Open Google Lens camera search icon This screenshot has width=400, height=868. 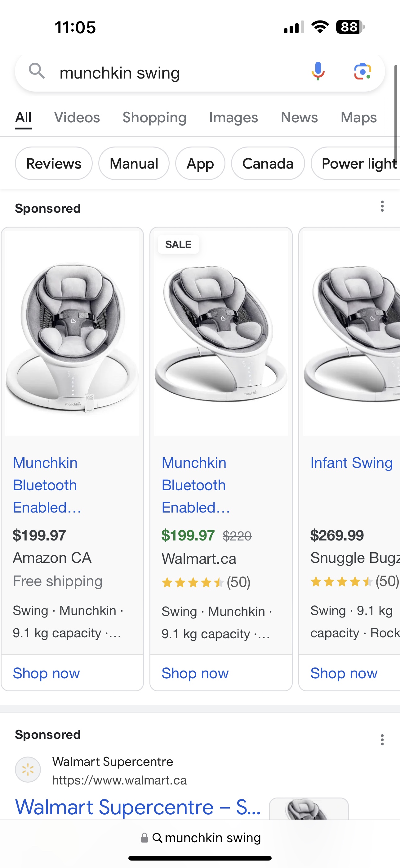coord(362,71)
